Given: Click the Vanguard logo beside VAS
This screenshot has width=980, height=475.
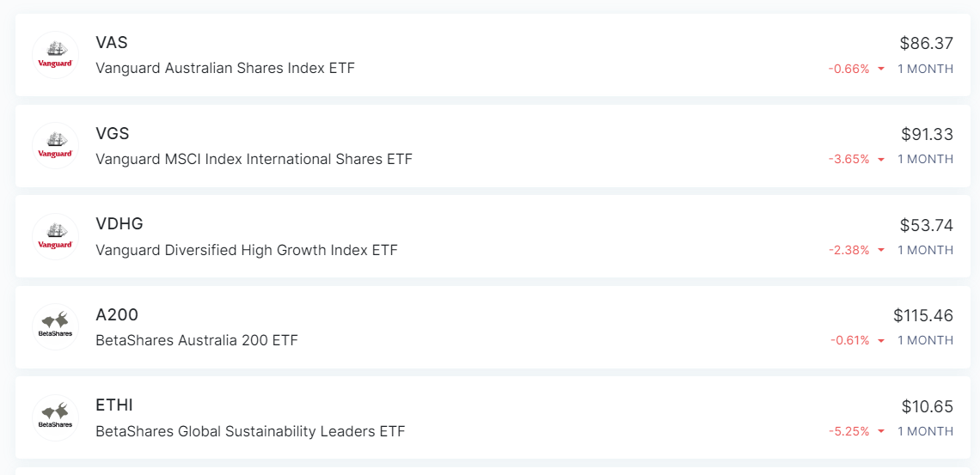Looking at the screenshot, I should tap(55, 55).
